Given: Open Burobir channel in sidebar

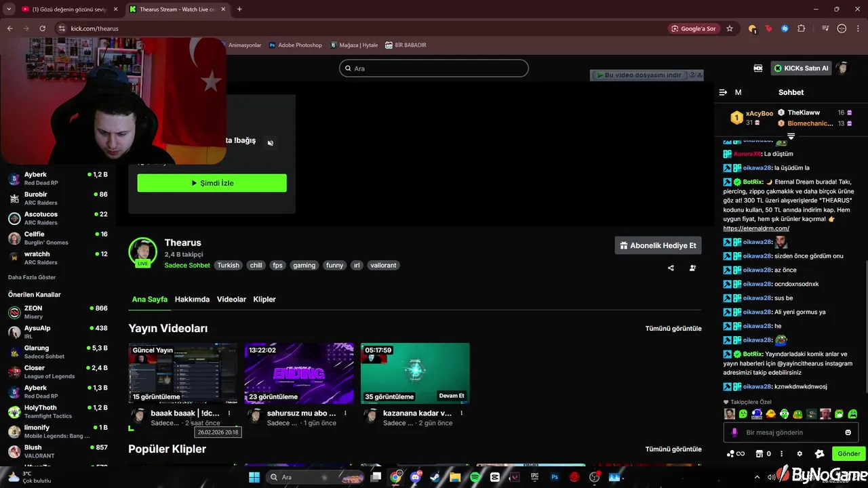Looking at the screenshot, I should pos(58,199).
